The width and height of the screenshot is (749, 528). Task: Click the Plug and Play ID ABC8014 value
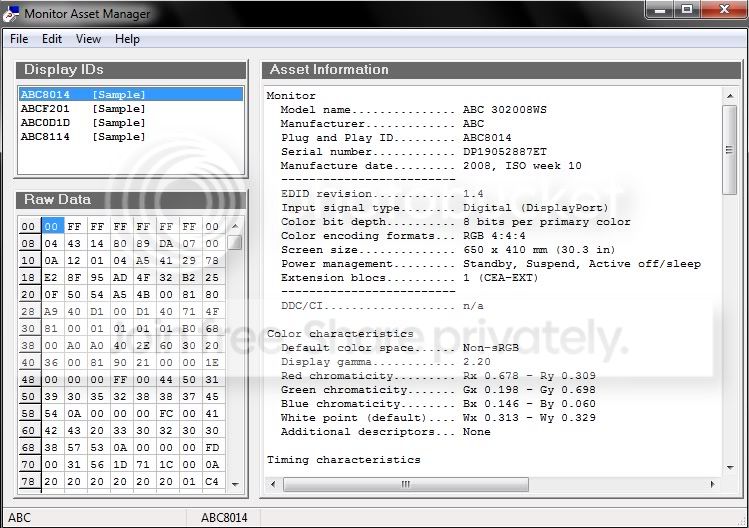click(487, 138)
